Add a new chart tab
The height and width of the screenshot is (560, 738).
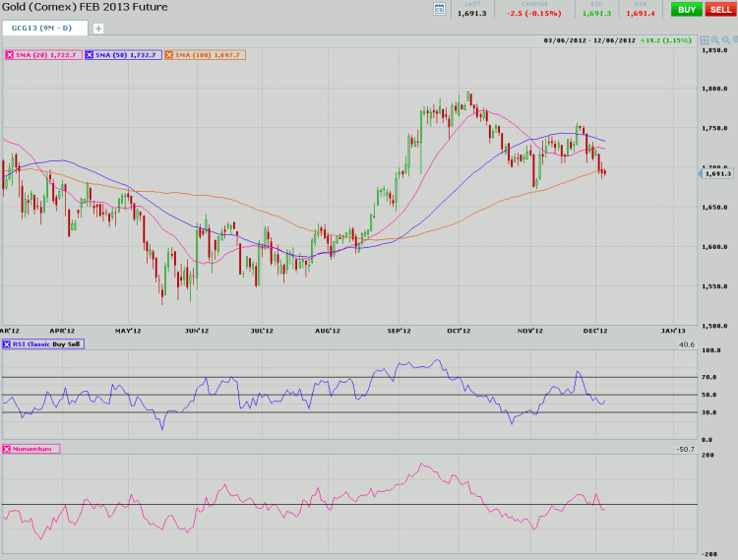tap(97, 29)
